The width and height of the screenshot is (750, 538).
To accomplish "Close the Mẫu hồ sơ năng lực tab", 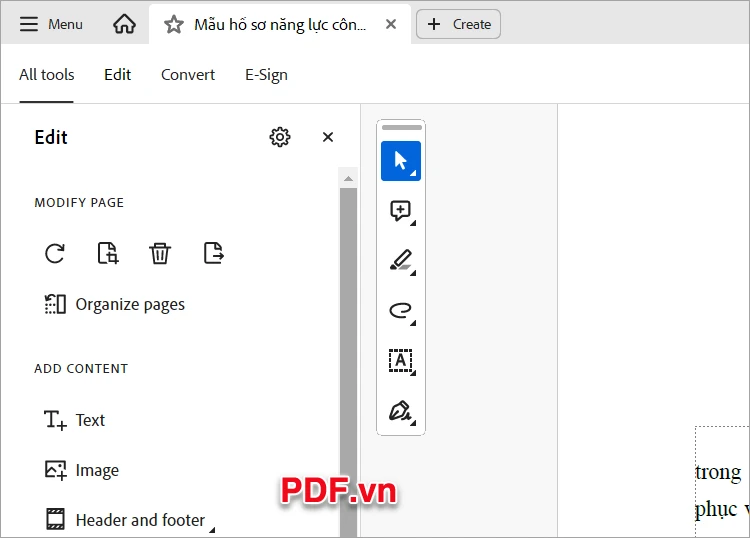I will click(x=391, y=24).
